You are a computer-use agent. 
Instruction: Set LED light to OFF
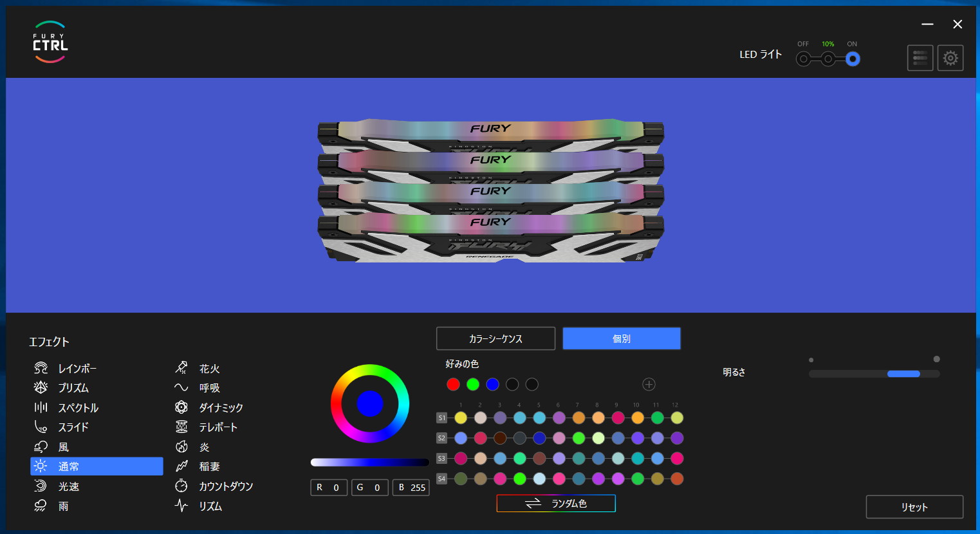point(803,59)
